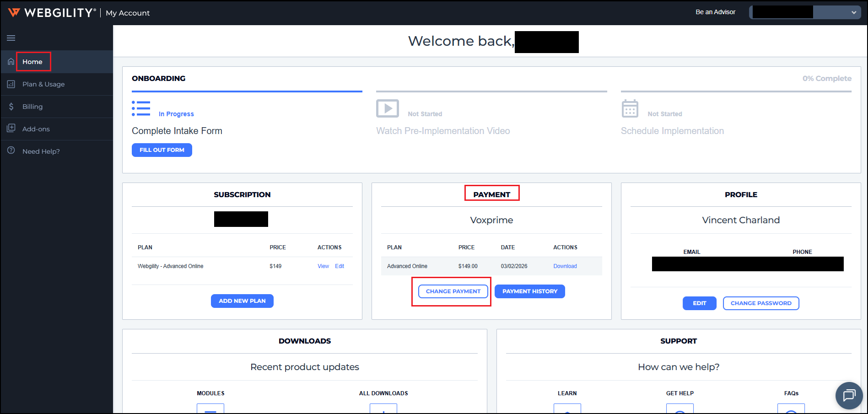Open Payment History
The height and width of the screenshot is (414, 868).
click(530, 291)
